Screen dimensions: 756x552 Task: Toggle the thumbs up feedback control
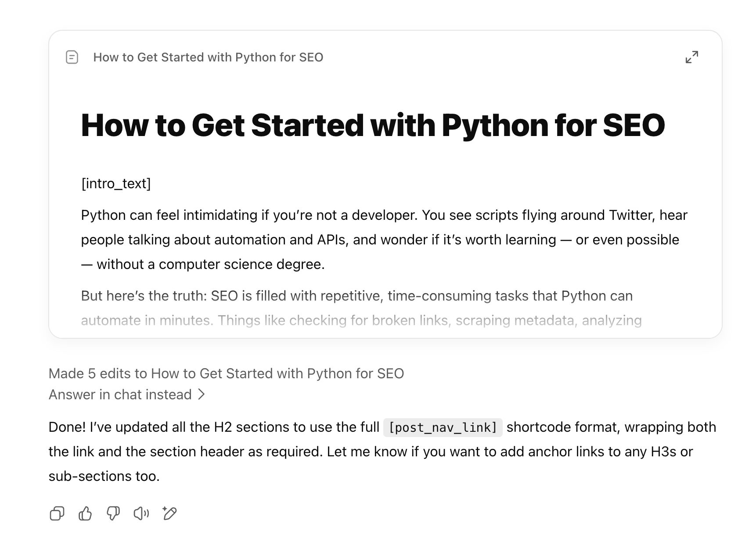point(86,513)
